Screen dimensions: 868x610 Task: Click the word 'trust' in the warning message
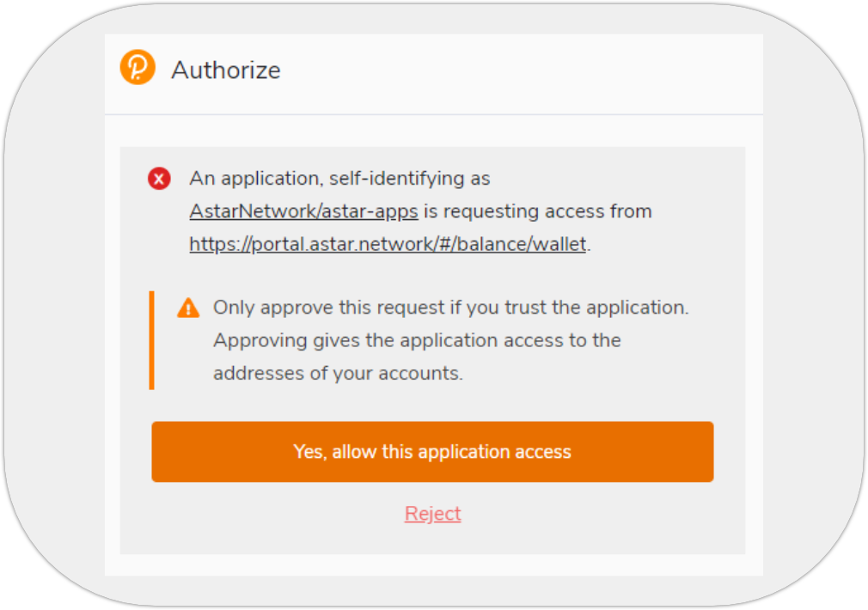[x=555, y=308]
